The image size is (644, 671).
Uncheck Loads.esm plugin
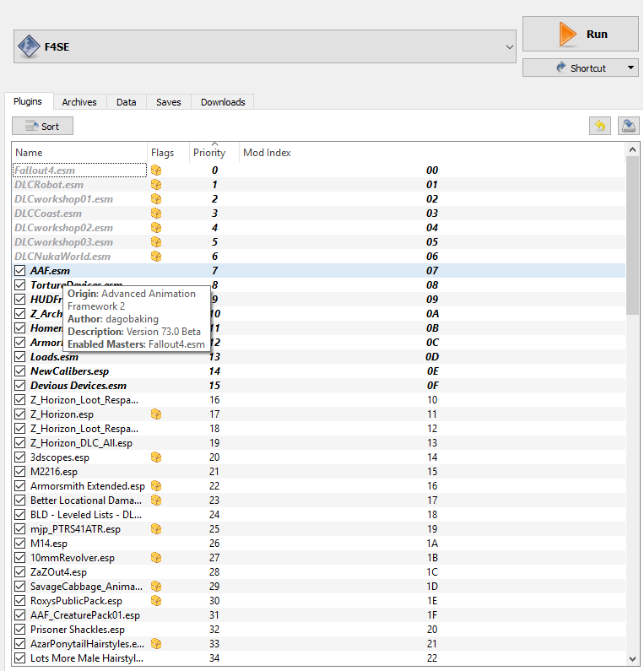pyautogui.click(x=19, y=357)
